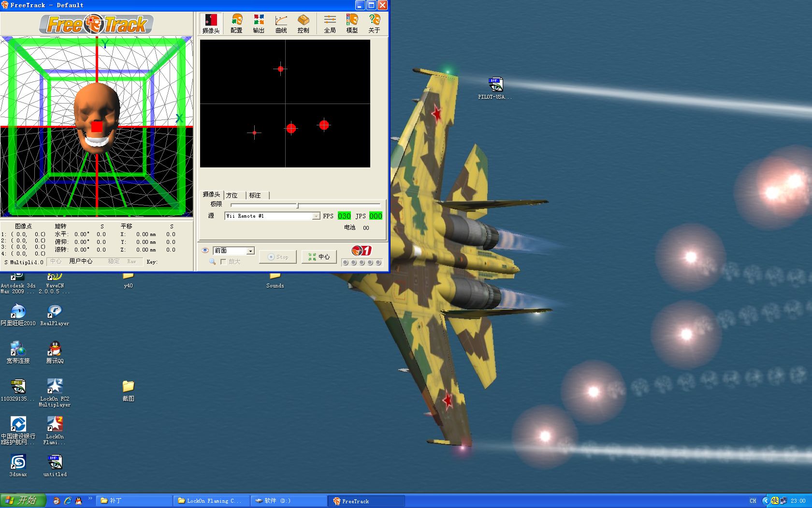Open PILOT-USA desktop icon
The image size is (812, 508).
[495, 89]
